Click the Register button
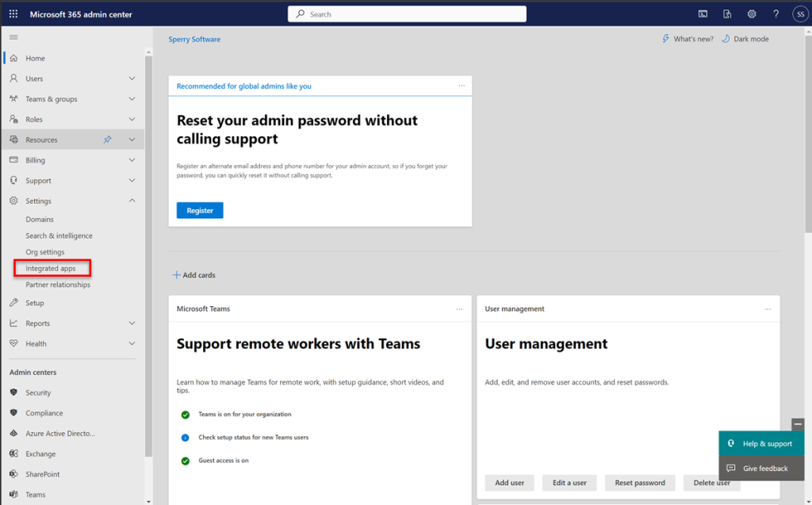 point(199,209)
